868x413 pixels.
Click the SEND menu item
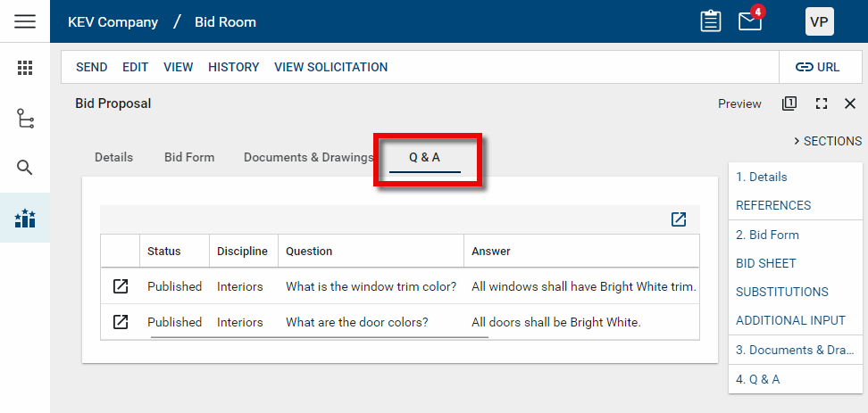coord(91,67)
